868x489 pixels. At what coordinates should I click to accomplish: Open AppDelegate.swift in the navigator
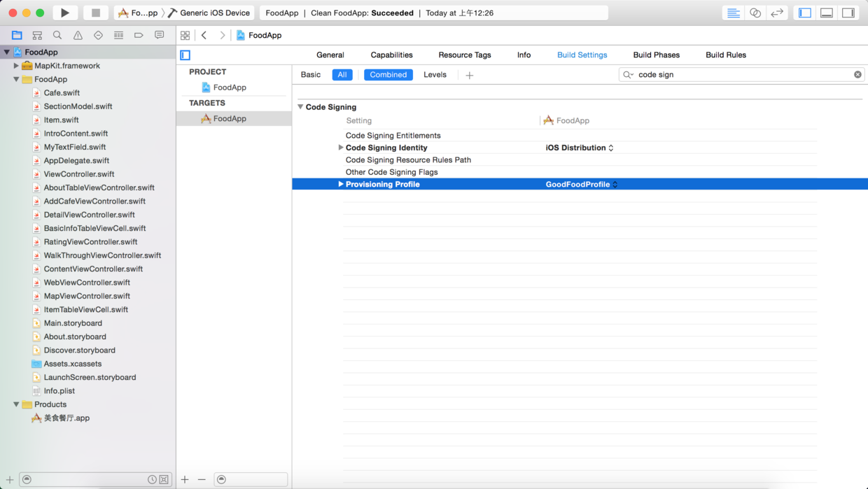[x=76, y=160]
